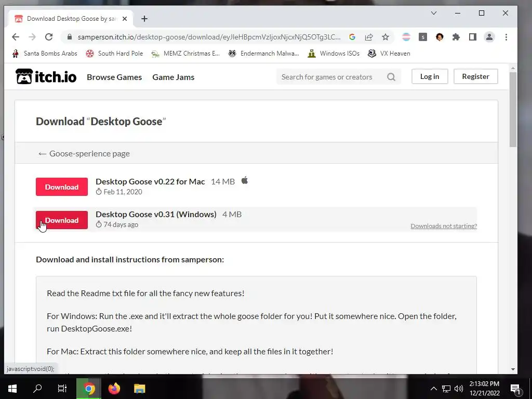
Task: Open Chrome three-dot menu
Action: click(x=506, y=37)
